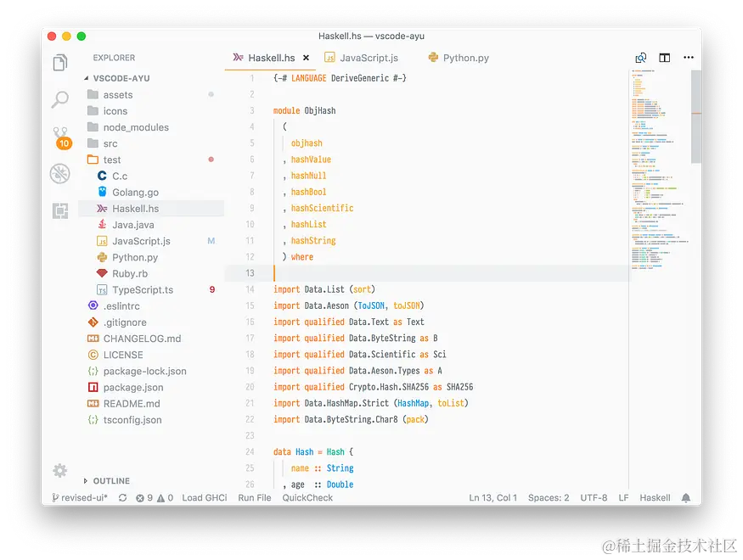Click the synchronize changes icon in status bar
The height and width of the screenshot is (560, 743).
point(123,498)
